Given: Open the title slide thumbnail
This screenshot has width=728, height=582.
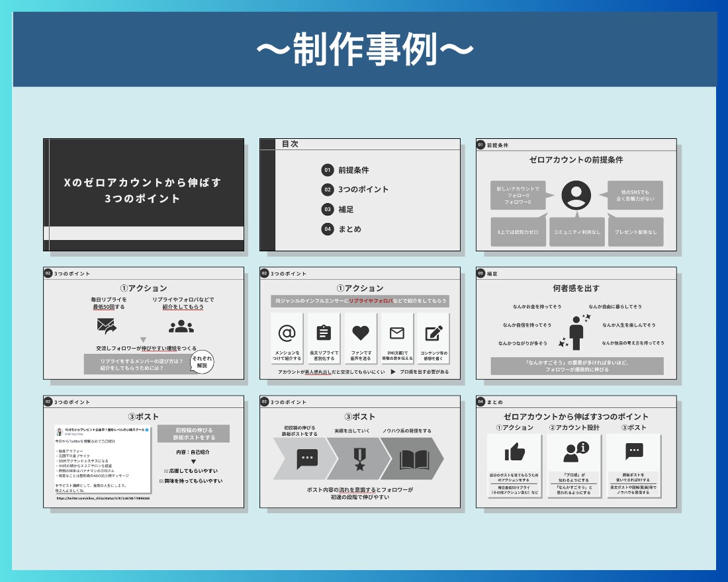Looking at the screenshot, I should pyautogui.click(x=144, y=194).
